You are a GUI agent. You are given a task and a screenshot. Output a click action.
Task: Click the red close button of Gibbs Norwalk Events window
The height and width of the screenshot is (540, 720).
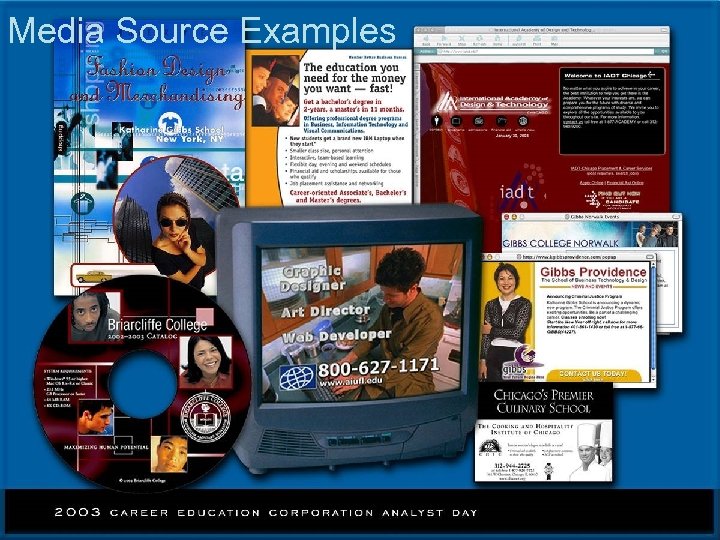point(507,216)
